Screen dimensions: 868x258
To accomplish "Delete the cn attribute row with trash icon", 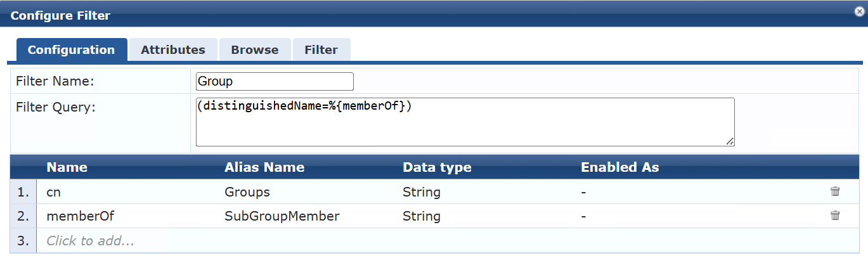I will [x=835, y=191].
